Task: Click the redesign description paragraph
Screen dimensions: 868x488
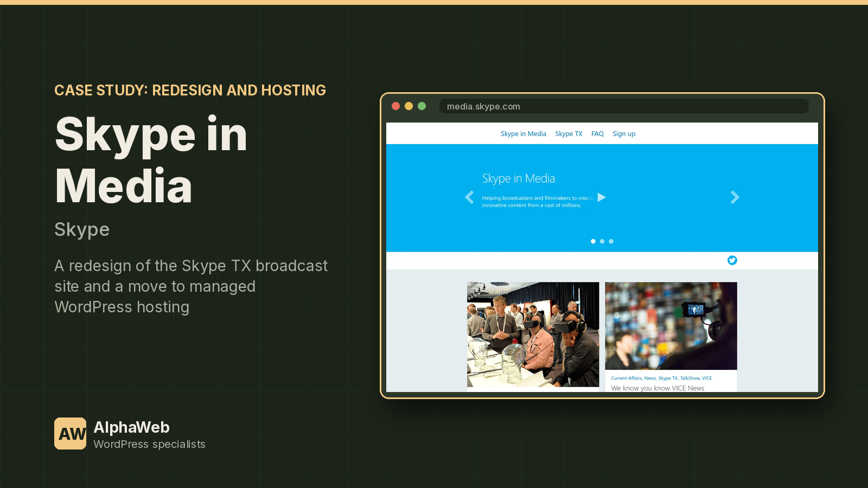Action: click(191, 286)
